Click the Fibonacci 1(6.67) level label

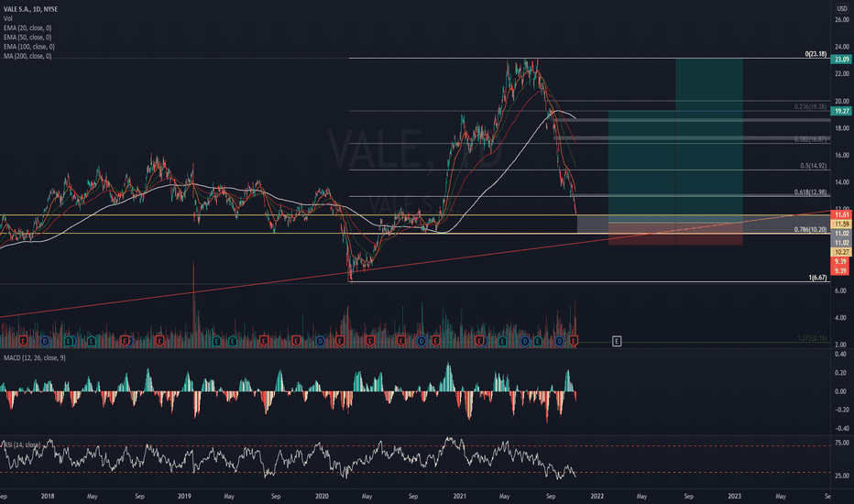[817, 278]
